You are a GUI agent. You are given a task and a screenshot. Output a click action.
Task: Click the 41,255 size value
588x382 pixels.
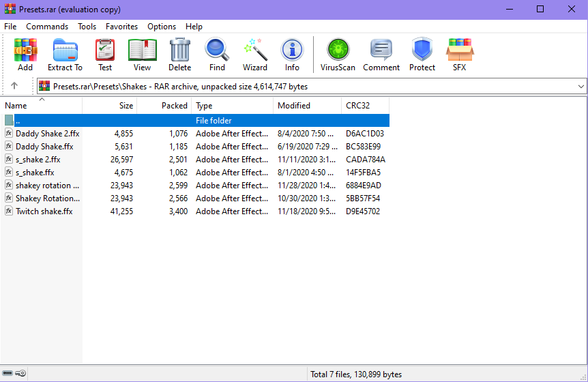click(x=121, y=211)
